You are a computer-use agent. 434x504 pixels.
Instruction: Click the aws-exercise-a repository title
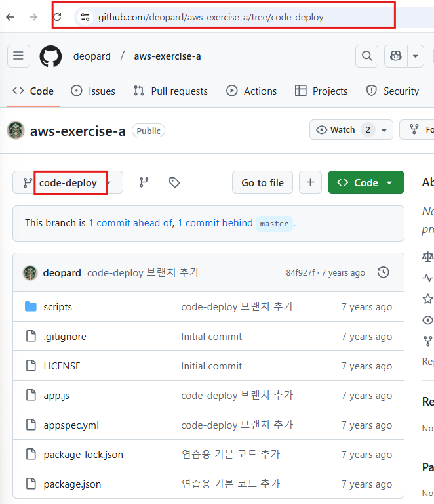pos(77,131)
